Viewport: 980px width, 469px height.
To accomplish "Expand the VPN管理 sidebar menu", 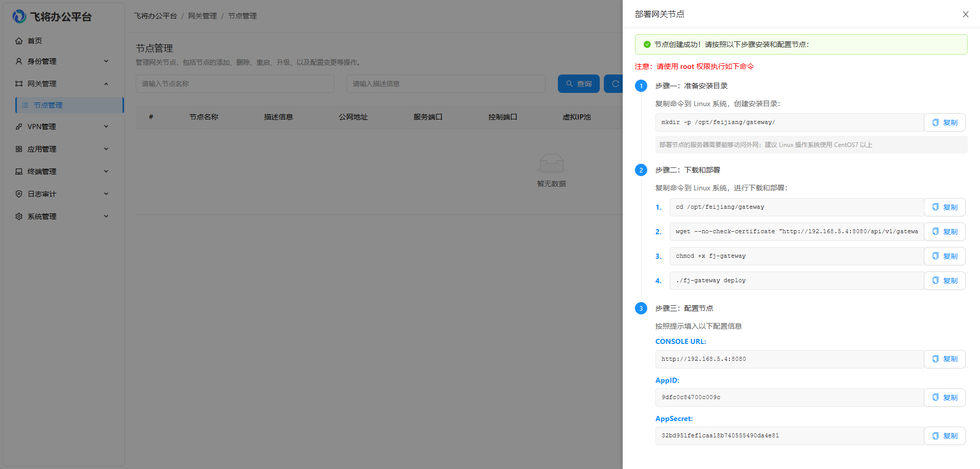I will pyautogui.click(x=62, y=127).
